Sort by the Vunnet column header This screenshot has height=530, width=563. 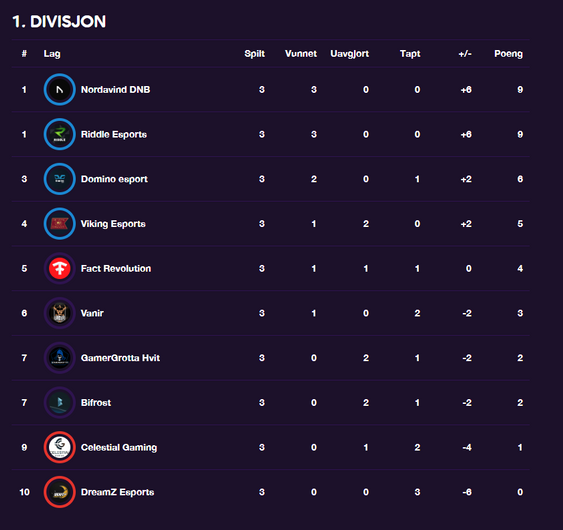tap(301, 54)
